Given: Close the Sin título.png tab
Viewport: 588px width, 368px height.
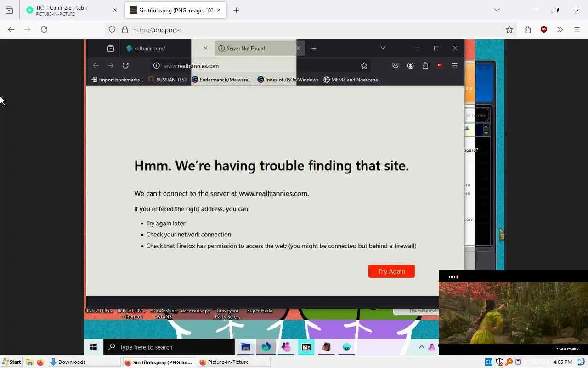Looking at the screenshot, I should (x=219, y=10).
